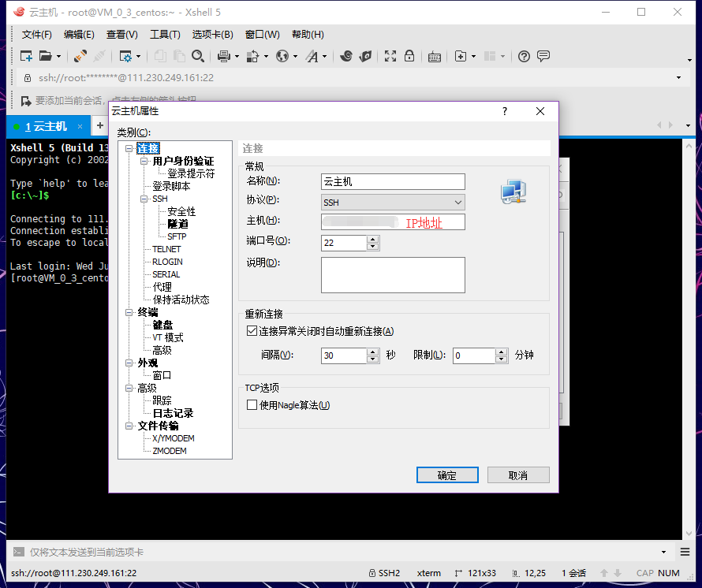This screenshot has height=588, width=702.
Task: Click the 确定 button
Action: [447, 475]
